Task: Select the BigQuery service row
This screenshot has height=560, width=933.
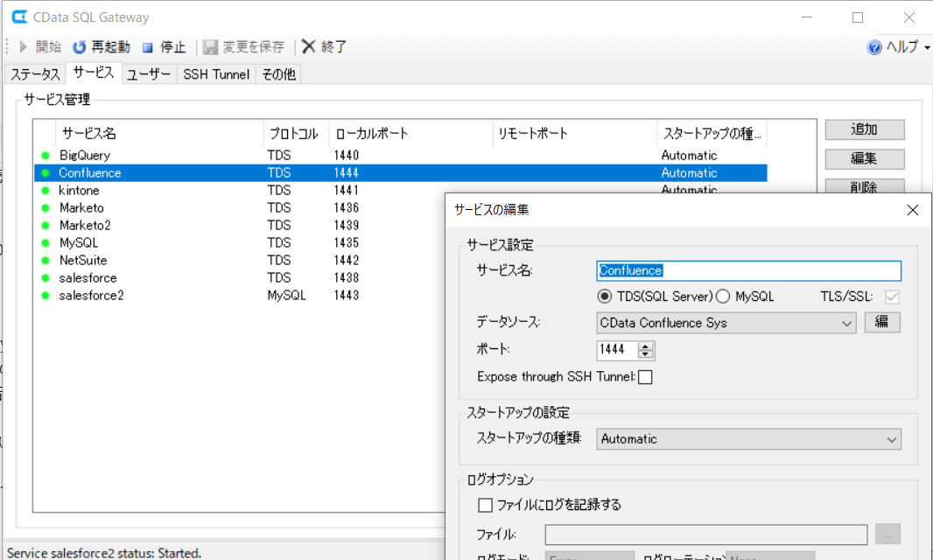Action: [400, 156]
